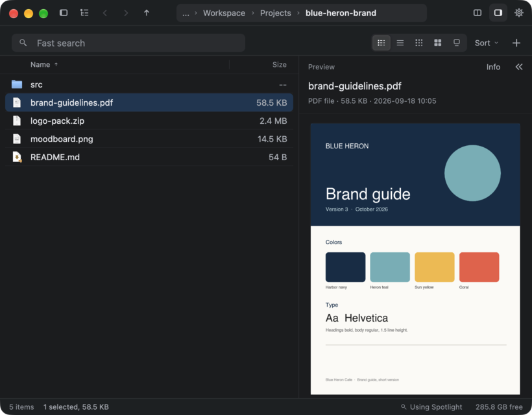Switch to the Info tab
The width and height of the screenshot is (532, 415).
[493, 67]
